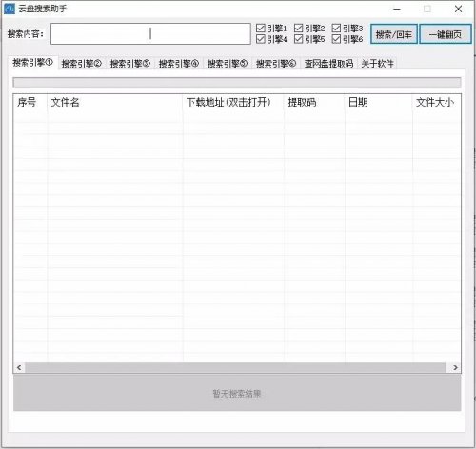This screenshot has width=476, height=449.
Task: Close the 云盘搜索助手 window
Action: (458, 9)
